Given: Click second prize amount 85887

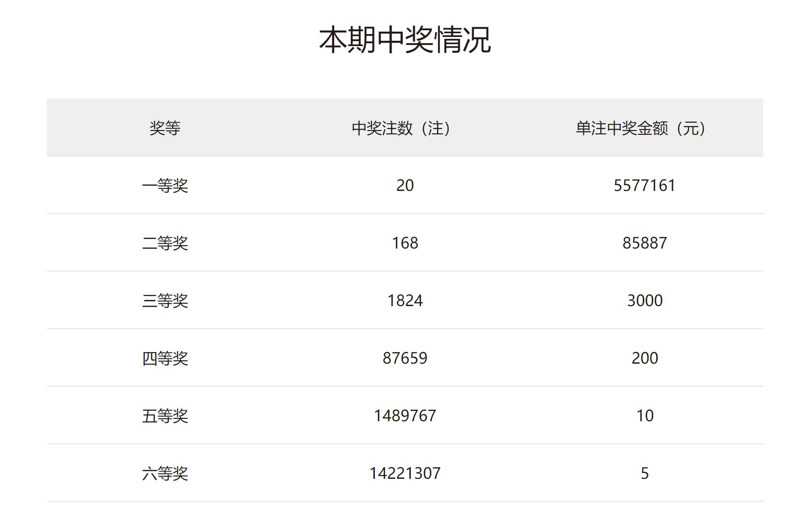Looking at the screenshot, I should tap(645, 243).
